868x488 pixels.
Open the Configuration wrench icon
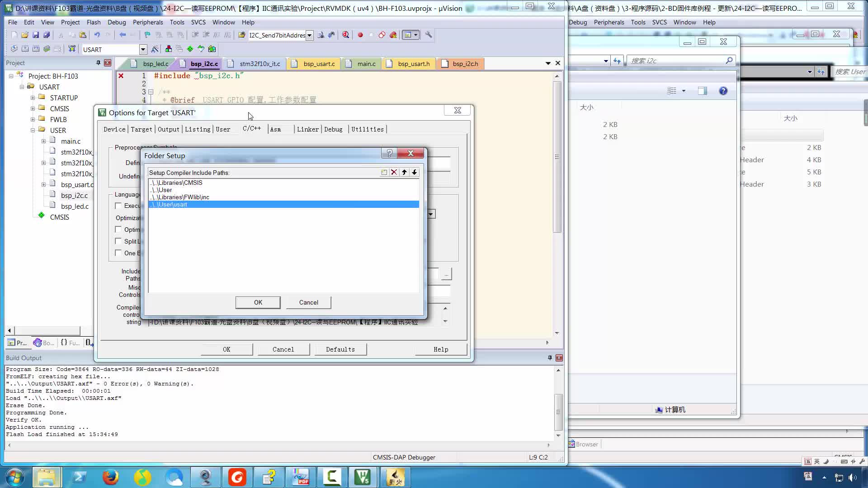[429, 35]
